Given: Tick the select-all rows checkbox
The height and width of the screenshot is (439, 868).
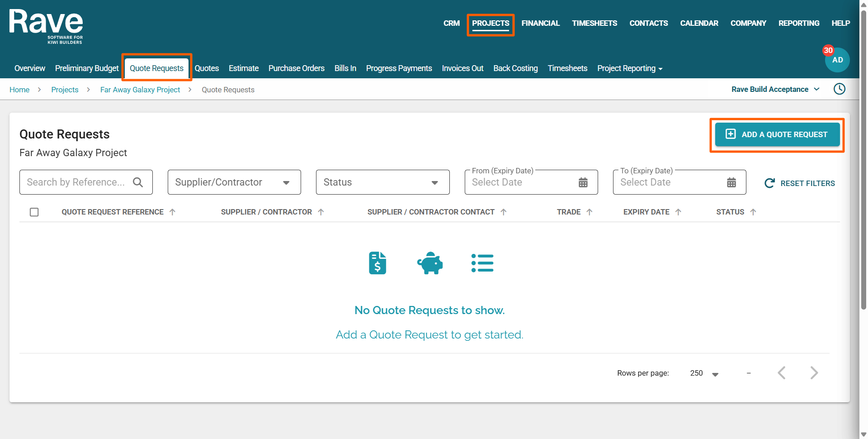Looking at the screenshot, I should (x=34, y=212).
